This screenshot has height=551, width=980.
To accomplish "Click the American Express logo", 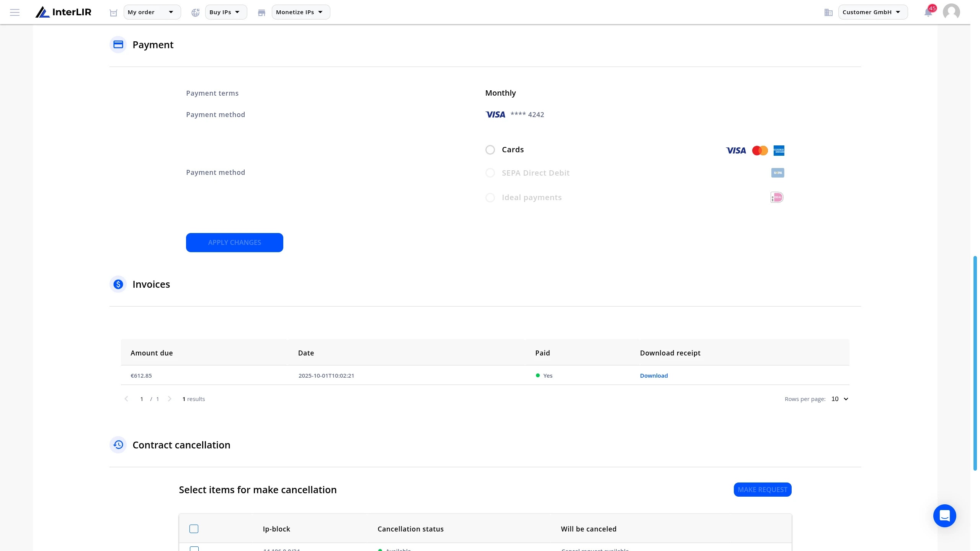I will click(779, 150).
